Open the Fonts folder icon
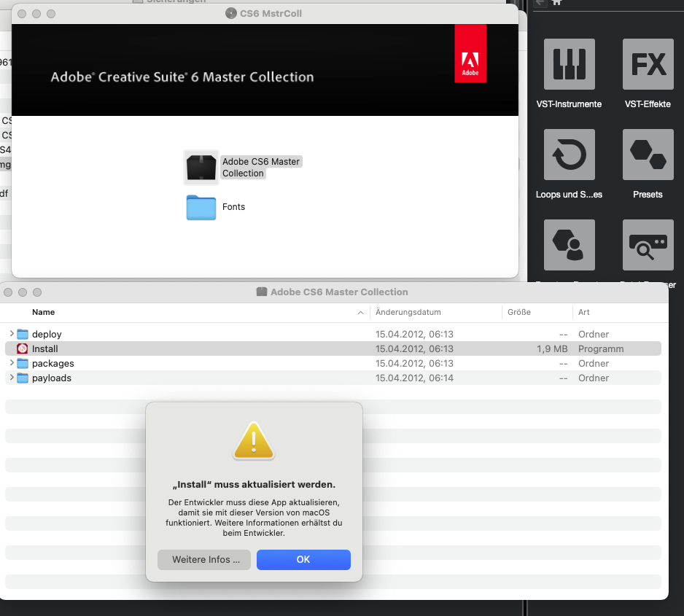This screenshot has width=684, height=616. pos(201,207)
